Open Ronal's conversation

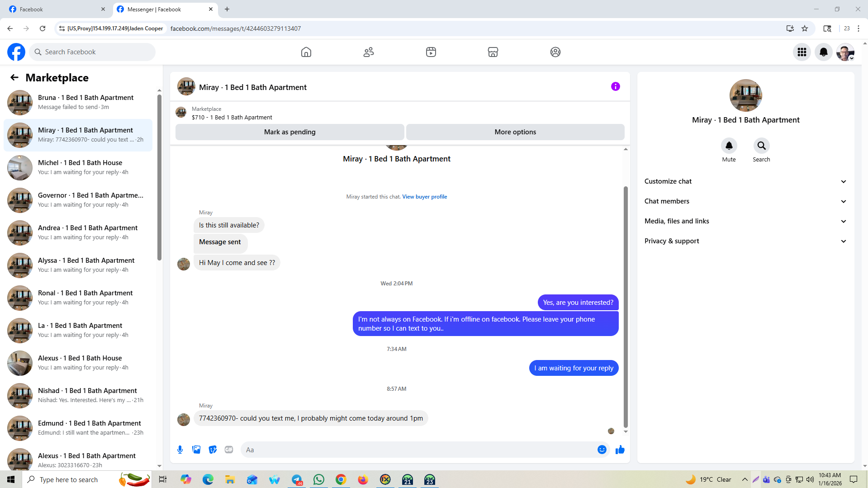(x=78, y=298)
